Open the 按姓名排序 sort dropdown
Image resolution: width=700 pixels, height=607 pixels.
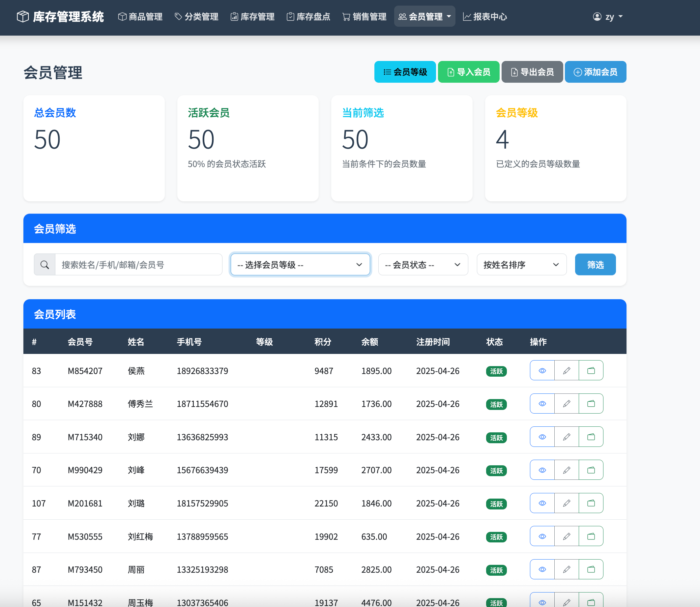tap(521, 265)
